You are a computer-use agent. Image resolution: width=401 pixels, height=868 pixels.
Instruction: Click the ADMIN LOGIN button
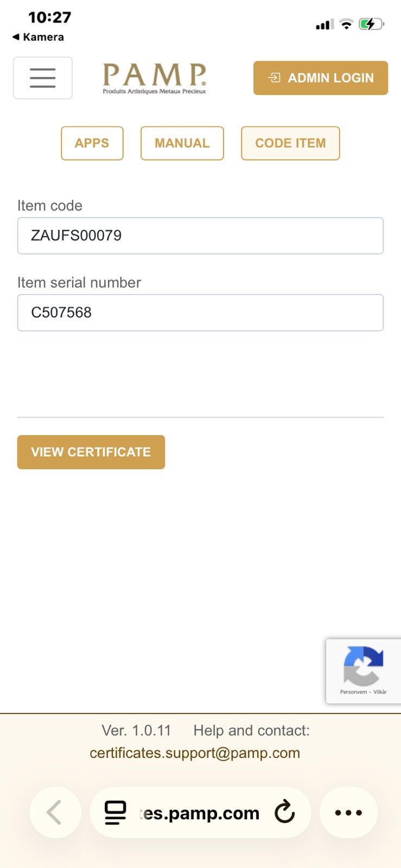pos(320,78)
